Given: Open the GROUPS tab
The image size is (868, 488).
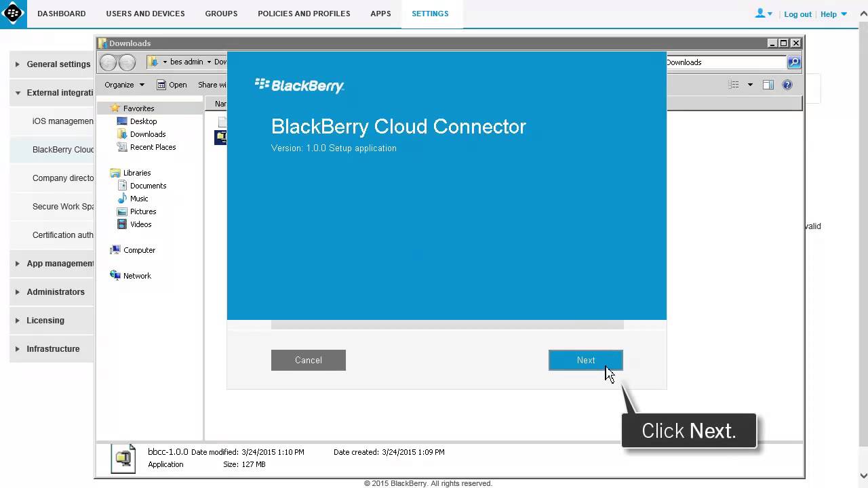Looking at the screenshot, I should click(221, 14).
